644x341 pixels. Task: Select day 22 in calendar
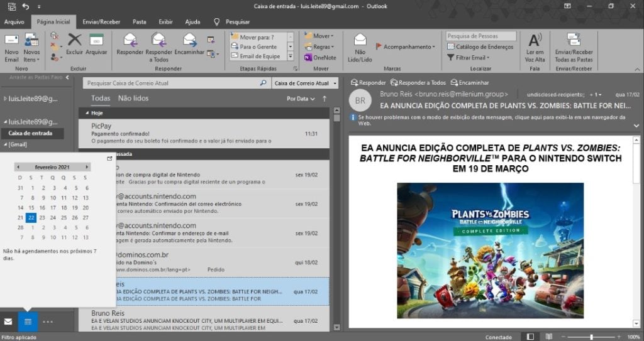[x=31, y=217]
